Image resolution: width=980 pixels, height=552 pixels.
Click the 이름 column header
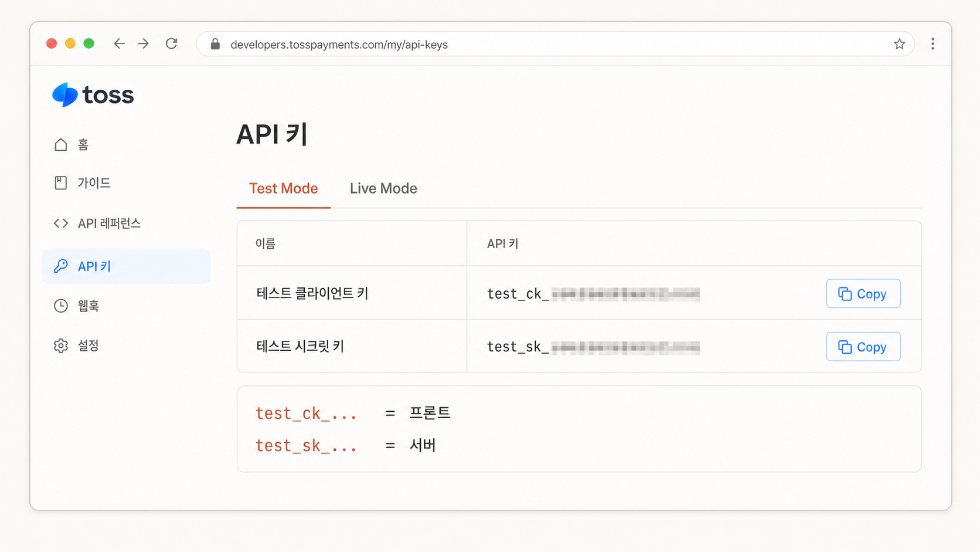coord(266,243)
